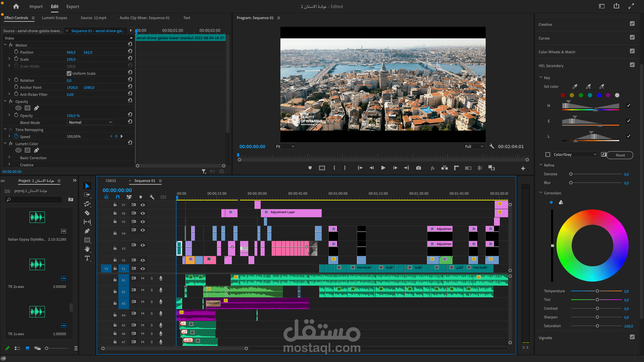Select the Razor tool

pyautogui.click(x=87, y=213)
